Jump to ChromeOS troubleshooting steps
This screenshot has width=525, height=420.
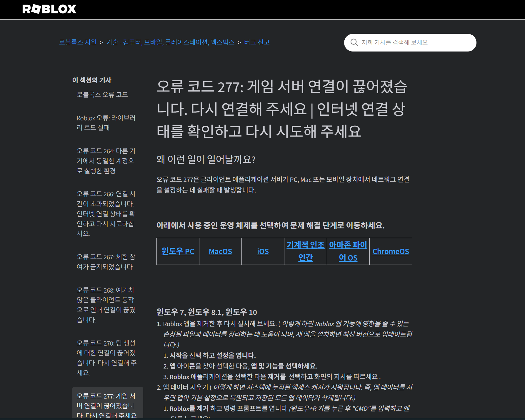(391, 251)
